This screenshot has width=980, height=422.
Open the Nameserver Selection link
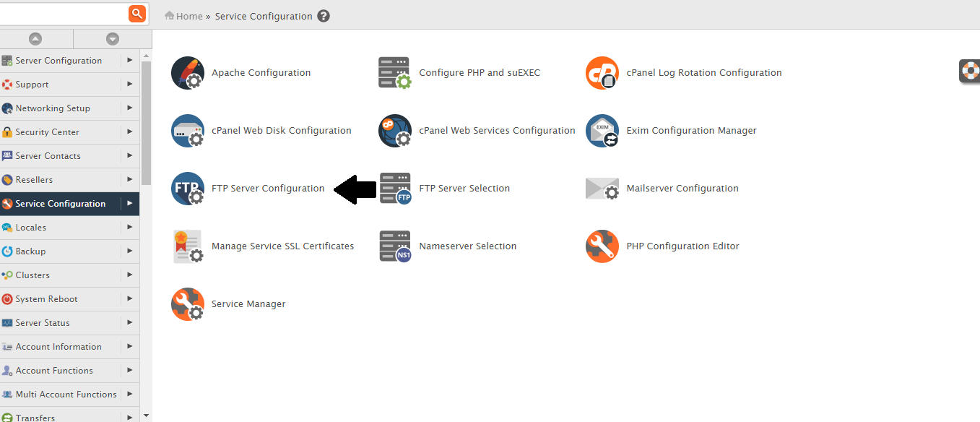(468, 246)
